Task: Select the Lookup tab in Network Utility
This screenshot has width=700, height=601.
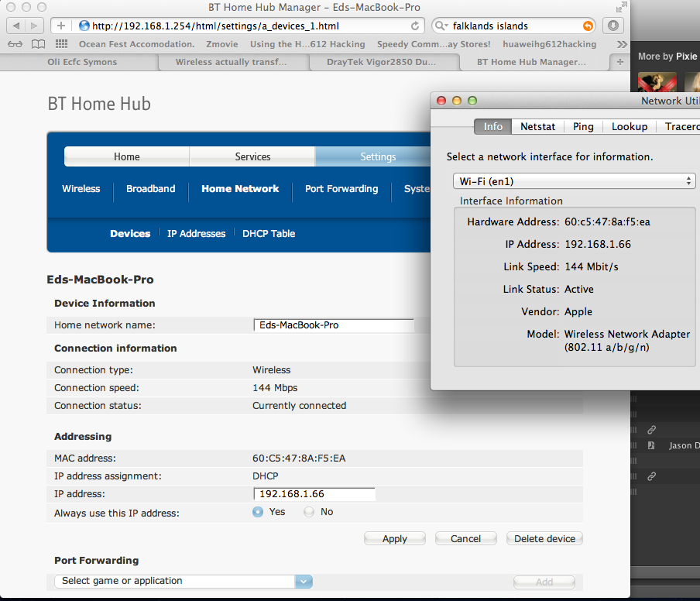Action: click(630, 126)
